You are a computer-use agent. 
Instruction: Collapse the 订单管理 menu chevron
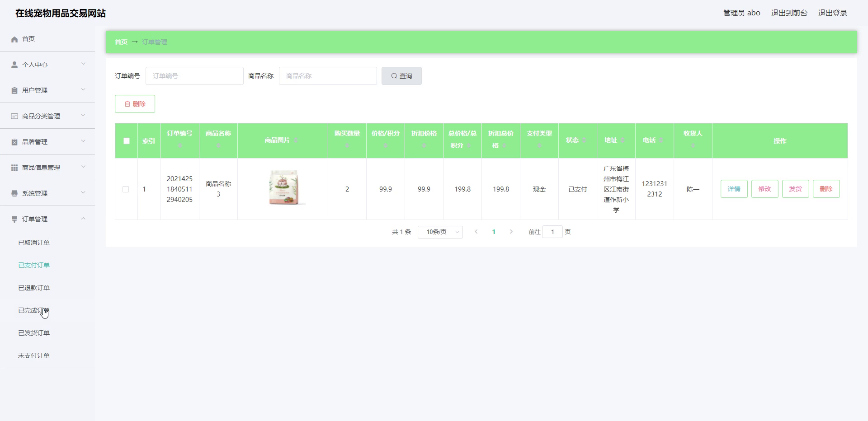[83, 219]
